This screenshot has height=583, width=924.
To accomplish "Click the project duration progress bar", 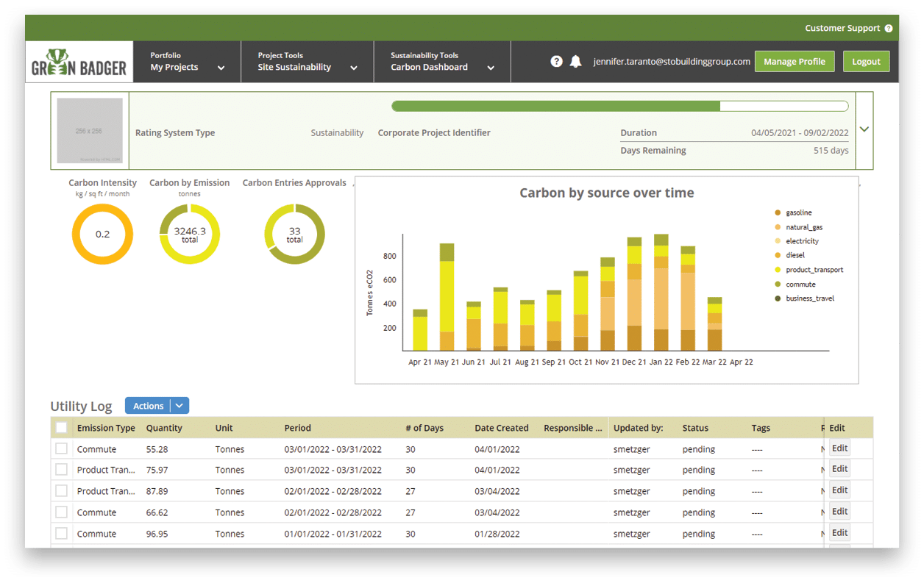I will [x=619, y=107].
